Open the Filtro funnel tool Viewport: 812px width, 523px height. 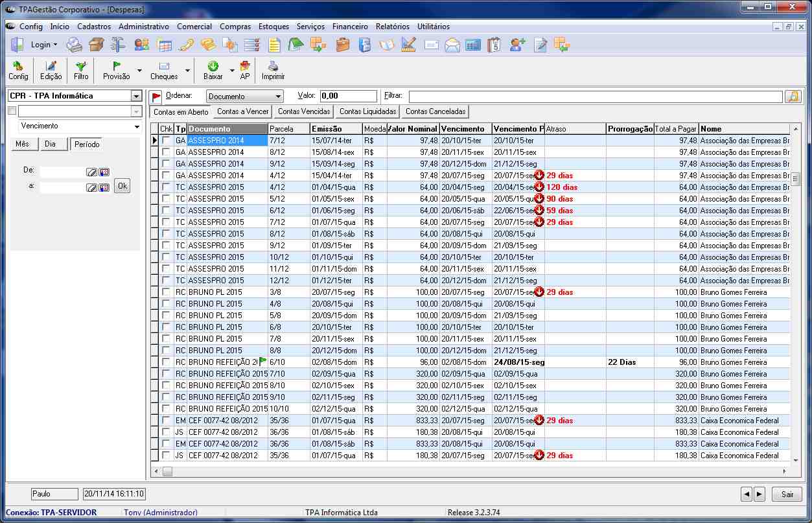point(81,65)
